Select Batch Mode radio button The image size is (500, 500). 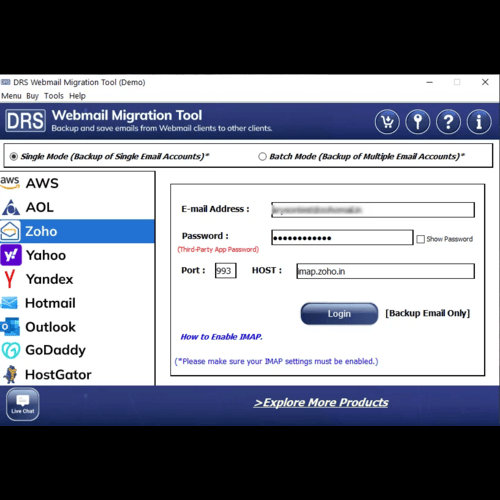coord(262,156)
